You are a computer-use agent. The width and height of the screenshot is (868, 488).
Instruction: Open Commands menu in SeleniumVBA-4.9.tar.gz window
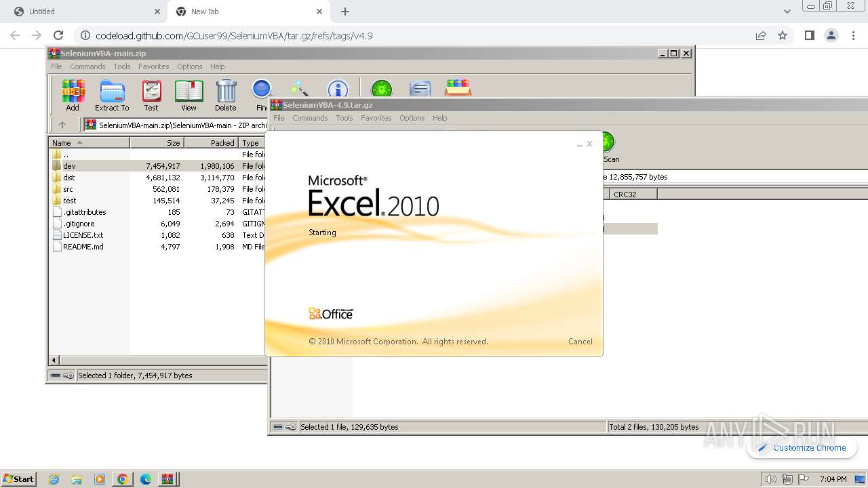coord(310,118)
